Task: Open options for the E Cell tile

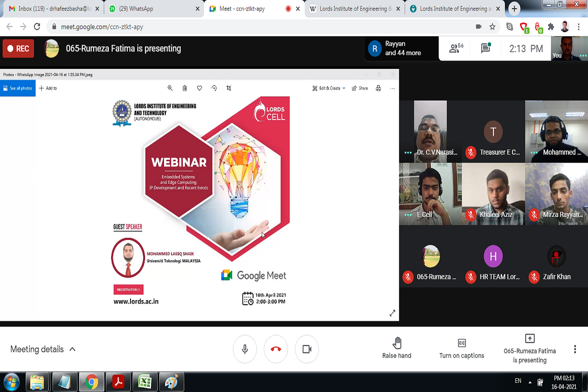Action: click(407, 215)
